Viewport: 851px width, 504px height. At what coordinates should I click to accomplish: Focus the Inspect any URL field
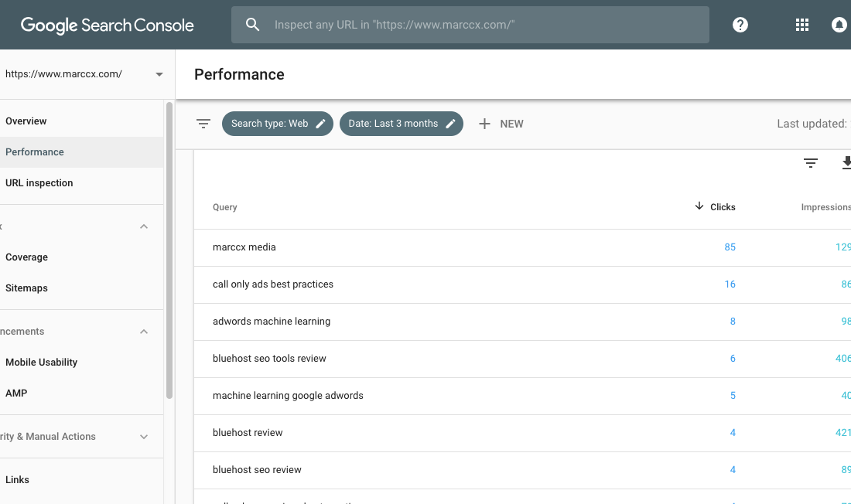click(470, 25)
